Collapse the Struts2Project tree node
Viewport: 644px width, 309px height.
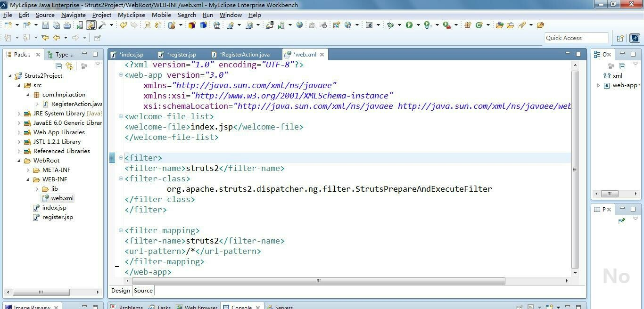(x=10, y=76)
